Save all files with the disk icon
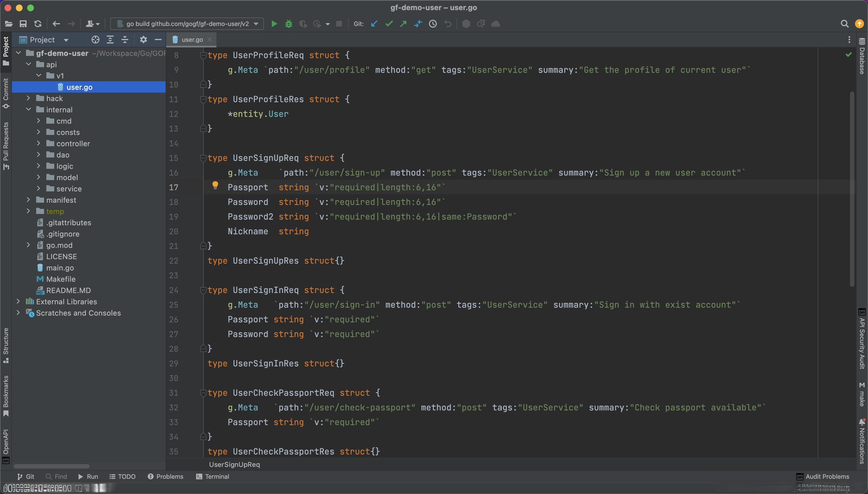Viewport: 868px width, 494px height. pyautogui.click(x=23, y=24)
